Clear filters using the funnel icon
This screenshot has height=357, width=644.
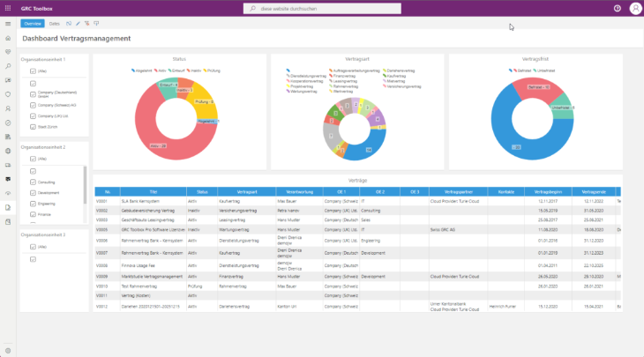point(86,24)
